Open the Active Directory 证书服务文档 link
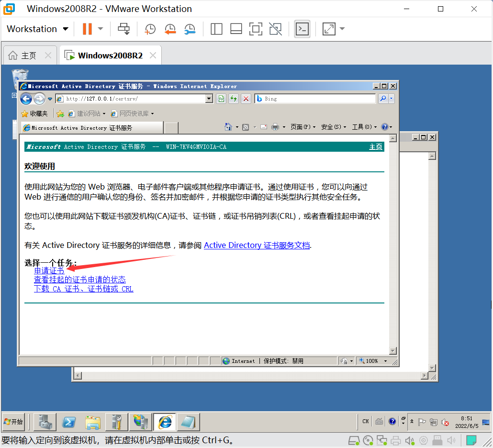The height and width of the screenshot is (448, 493). tap(257, 245)
